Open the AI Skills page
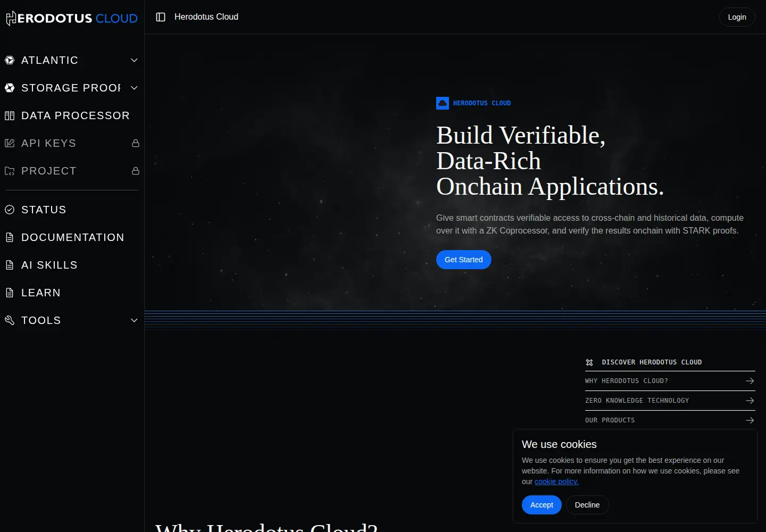Screen dimensions: 766x532 point(72,265)
